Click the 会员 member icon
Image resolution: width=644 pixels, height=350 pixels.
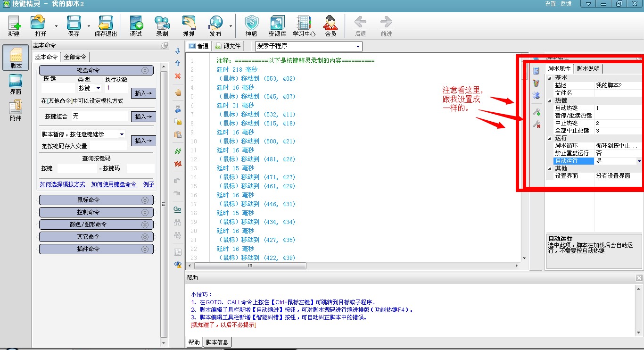click(330, 23)
